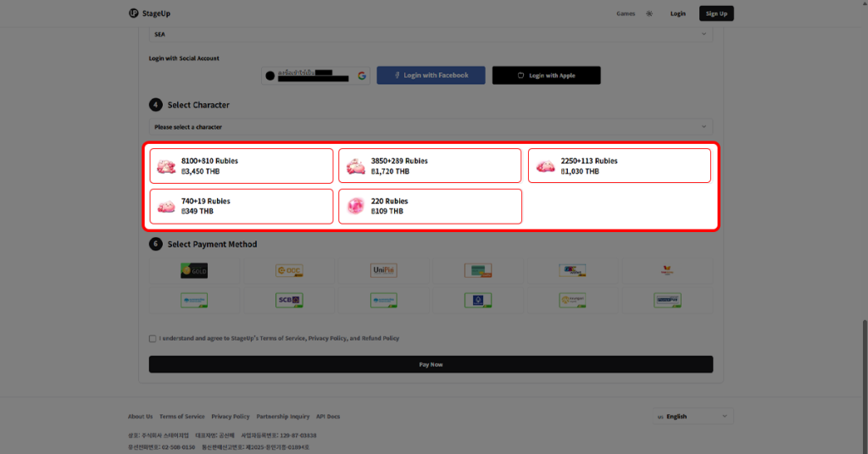Click Login with Facebook

[431, 75]
